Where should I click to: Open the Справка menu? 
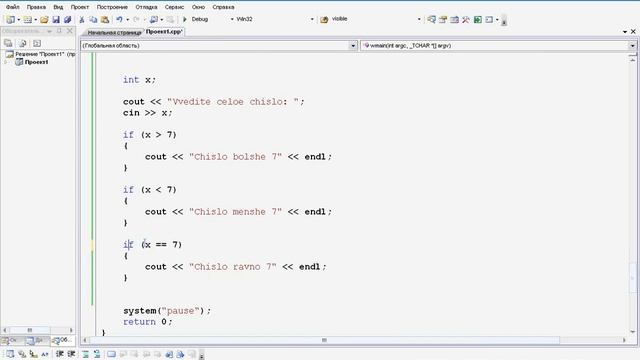[223, 7]
